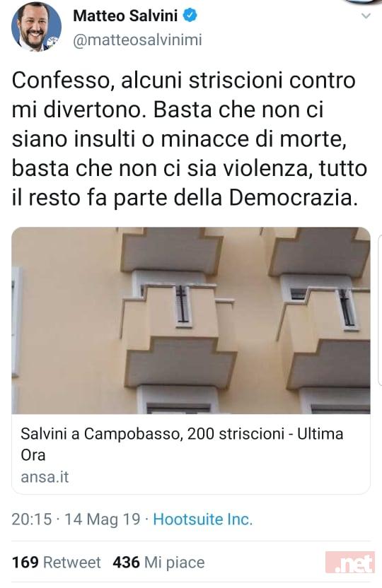Open the @matteosalvinimi handle
Viewport: 382px width, 588px height.
[x=137, y=40]
